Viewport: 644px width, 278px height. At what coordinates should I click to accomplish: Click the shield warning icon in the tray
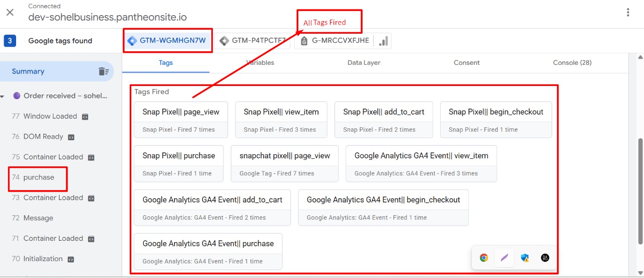tap(525, 258)
